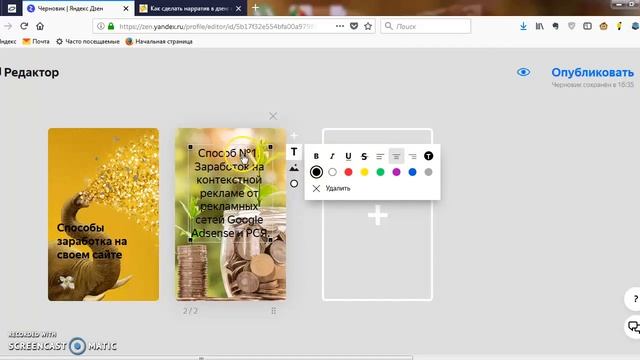
Task: Bookmark this page with the star
Action: pyautogui.click(x=368, y=26)
